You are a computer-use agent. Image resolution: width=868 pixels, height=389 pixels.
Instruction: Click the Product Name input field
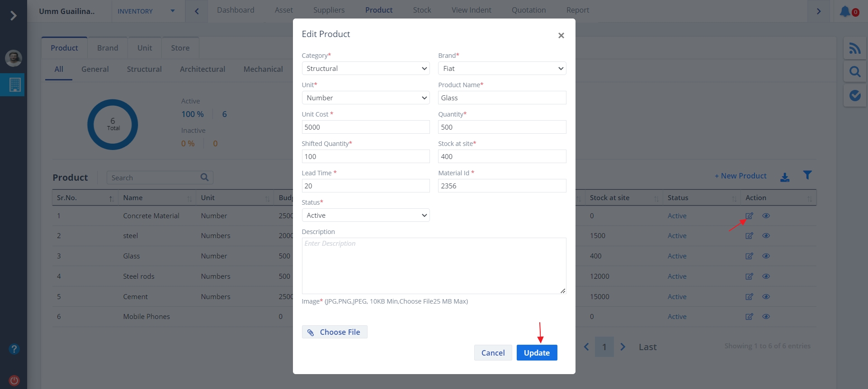coord(502,98)
